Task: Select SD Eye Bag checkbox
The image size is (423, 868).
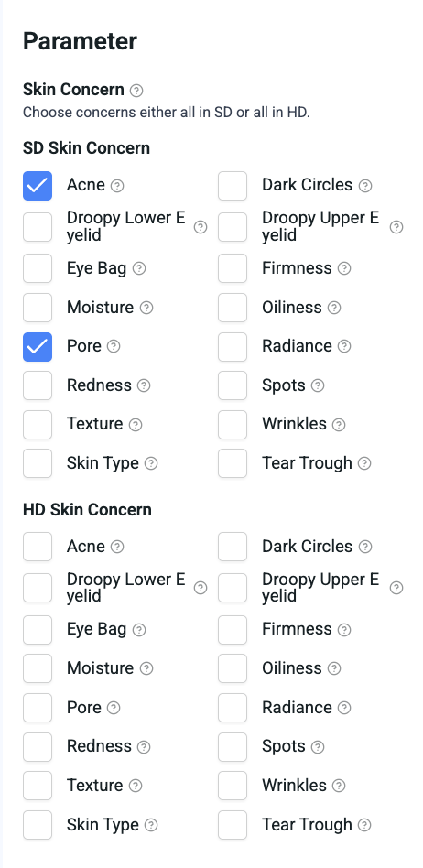Action: click(38, 268)
